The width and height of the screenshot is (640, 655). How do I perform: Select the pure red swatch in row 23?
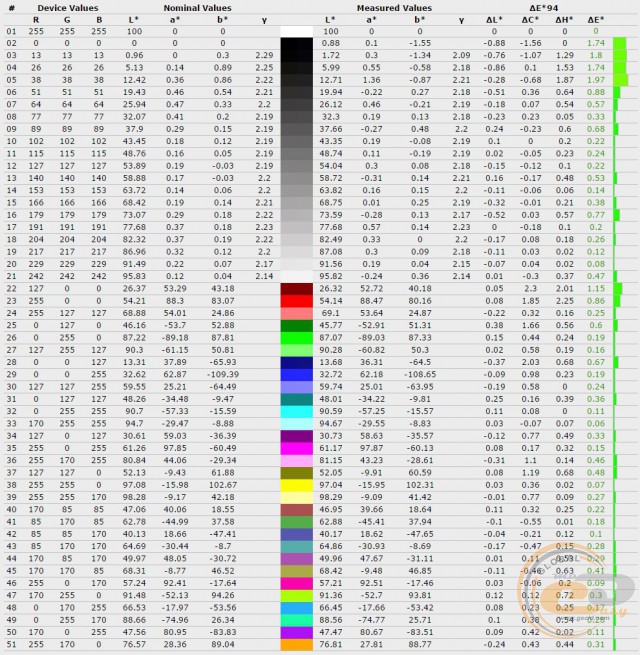click(x=297, y=301)
